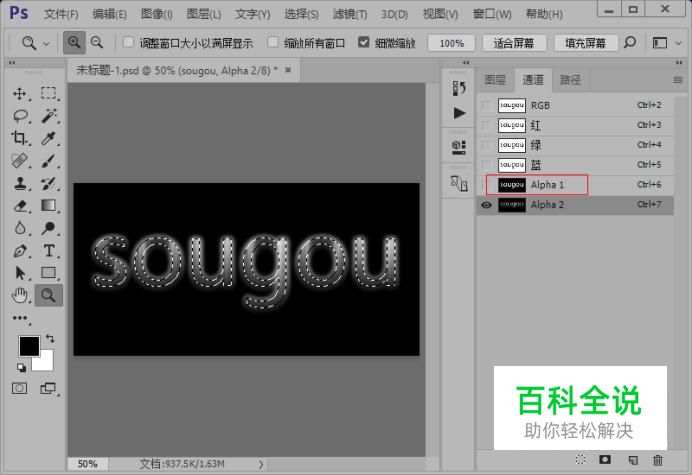The image size is (692, 475).
Task: Show the Blue channel visibility
Action: 486,165
